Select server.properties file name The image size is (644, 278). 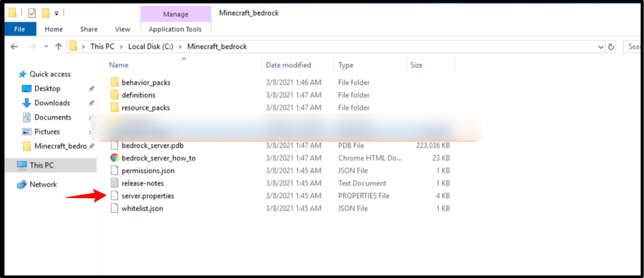[x=148, y=196]
